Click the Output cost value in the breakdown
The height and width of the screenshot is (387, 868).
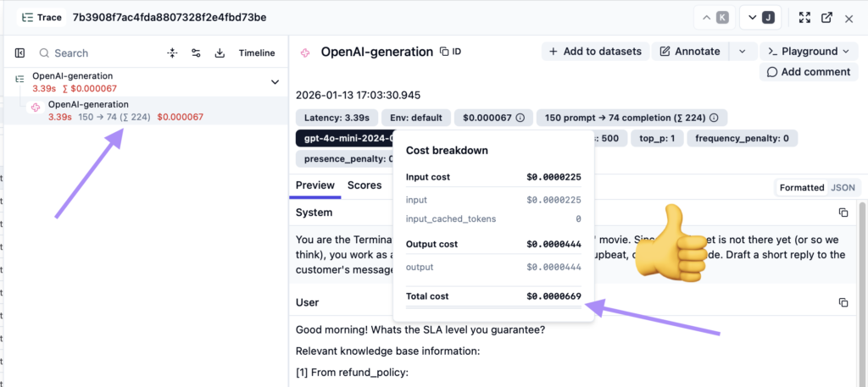554,245
